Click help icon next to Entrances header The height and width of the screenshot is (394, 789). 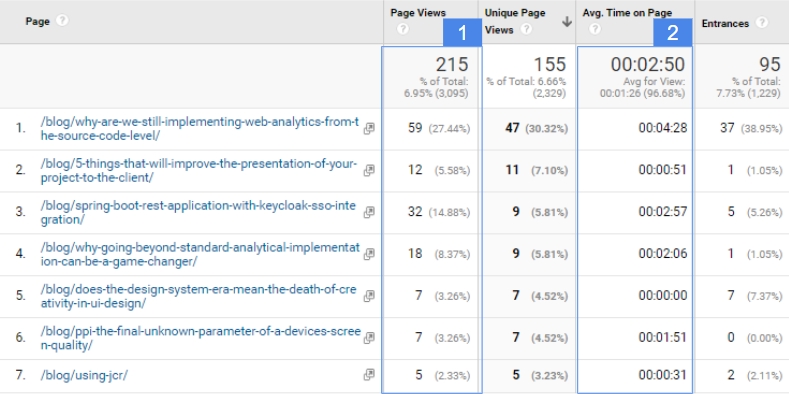(x=762, y=23)
